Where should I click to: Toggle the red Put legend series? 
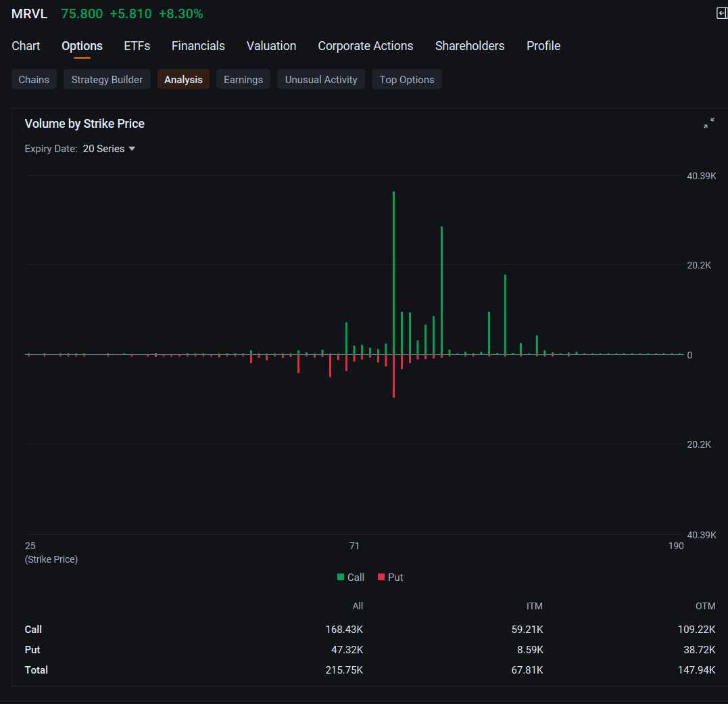pos(391,578)
